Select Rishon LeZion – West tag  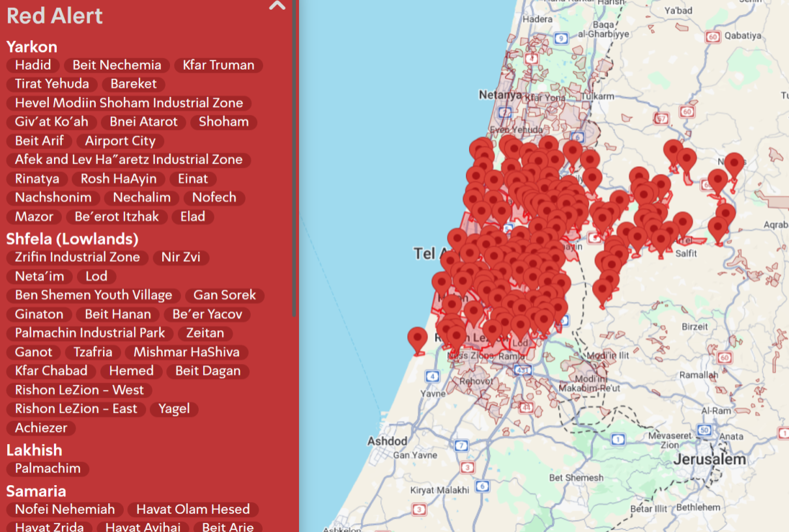79,389
